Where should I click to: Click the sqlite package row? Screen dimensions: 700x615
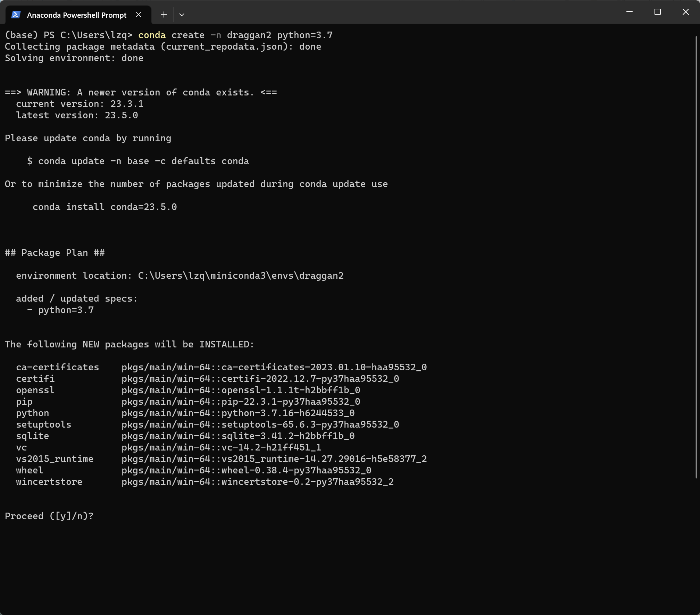pos(185,436)
